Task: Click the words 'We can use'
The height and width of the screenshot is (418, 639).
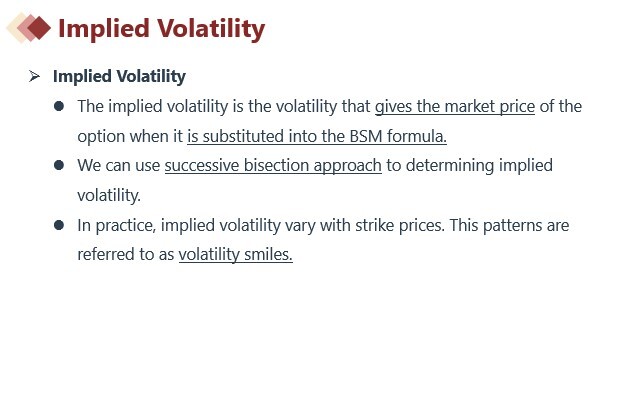Action: tap(119, 166)
